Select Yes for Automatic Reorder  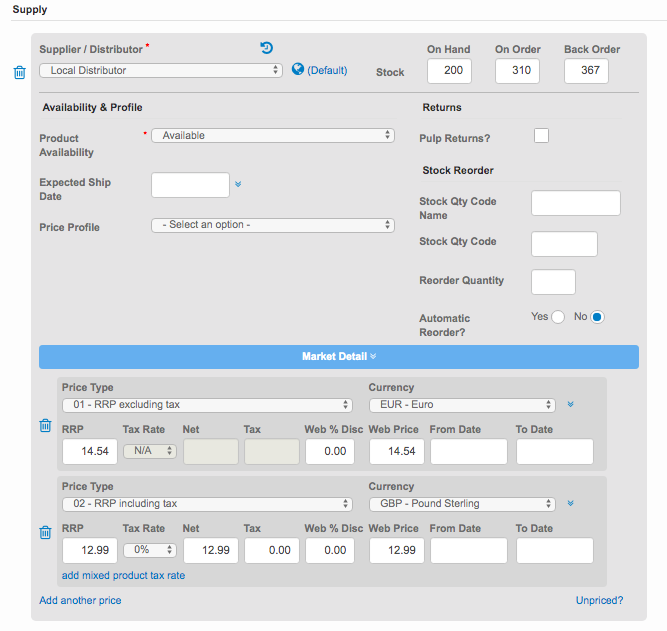click(x=558, y=317)
